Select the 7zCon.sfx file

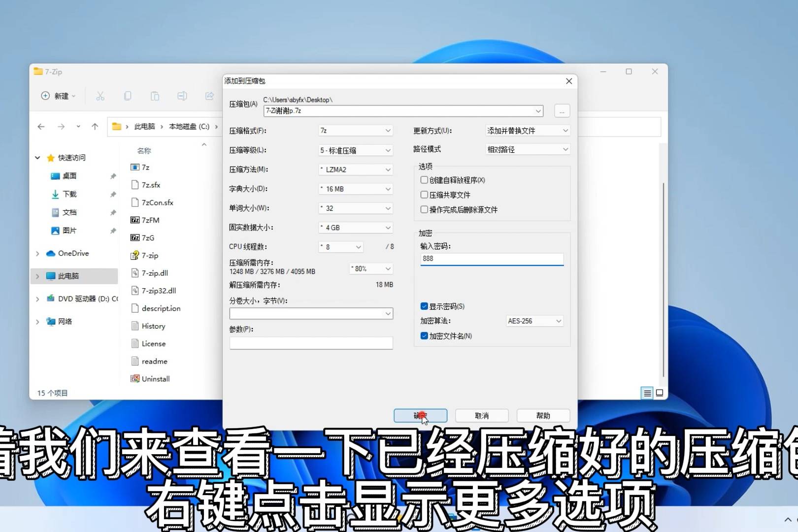(152, 202)
